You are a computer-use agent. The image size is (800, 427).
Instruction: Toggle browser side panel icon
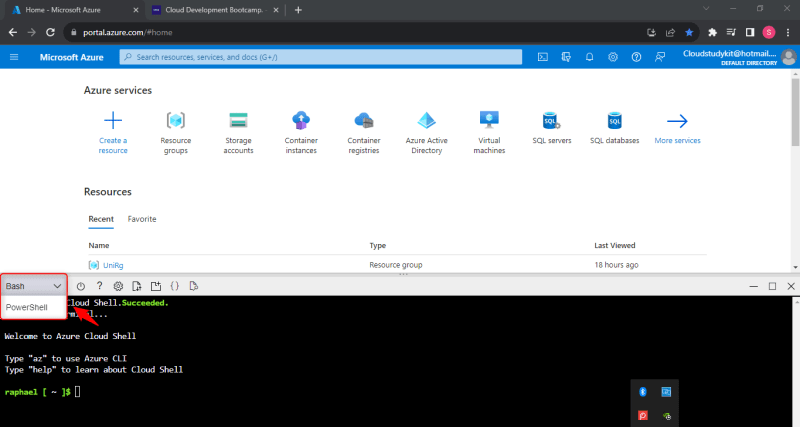(x=749, y=32)
